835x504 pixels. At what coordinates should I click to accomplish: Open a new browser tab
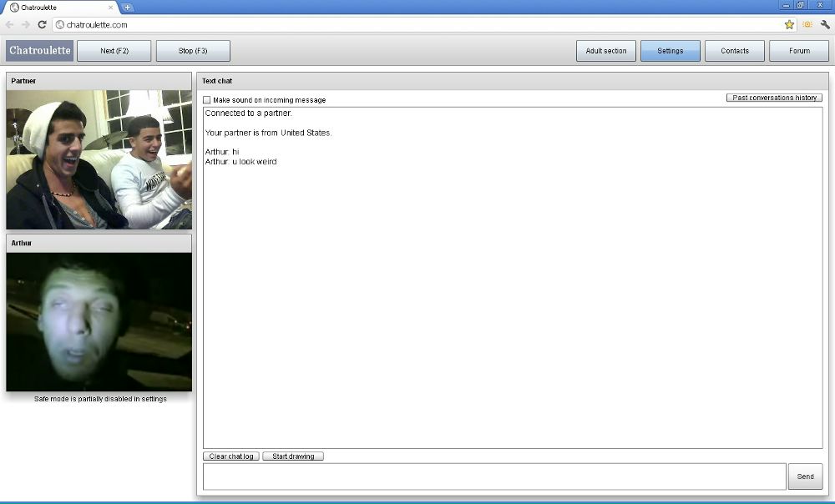click(127, 8)
